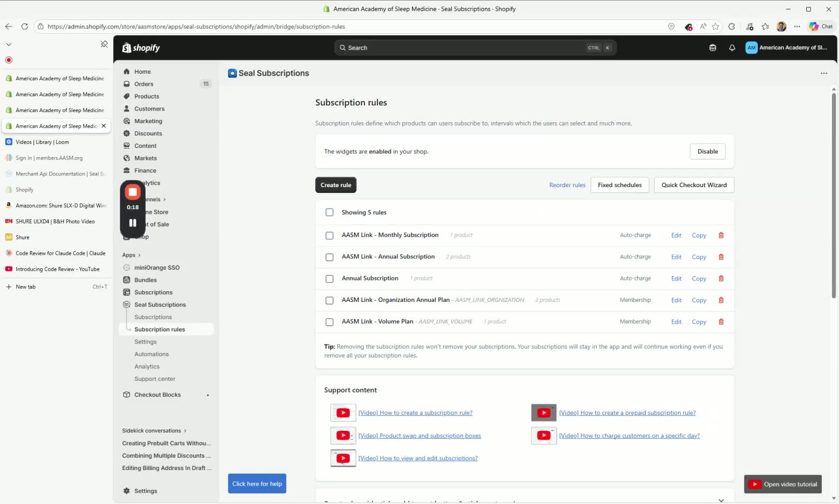This screenshot has height=504, width=839.
Task: Open the Checkout Blocks app icon
Action: 126,395
